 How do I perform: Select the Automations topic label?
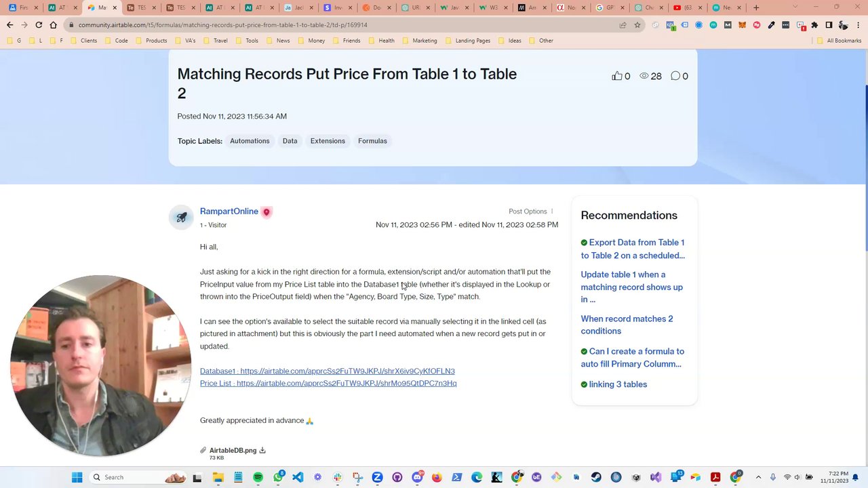(x=250, y=141)
